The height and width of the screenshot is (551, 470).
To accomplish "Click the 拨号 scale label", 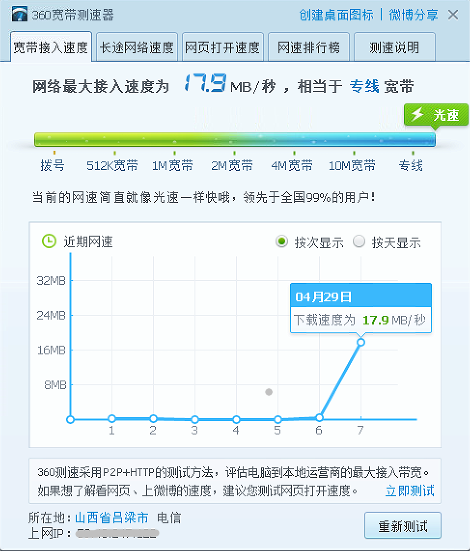I will pyautogui.click(x=52, y=165).
